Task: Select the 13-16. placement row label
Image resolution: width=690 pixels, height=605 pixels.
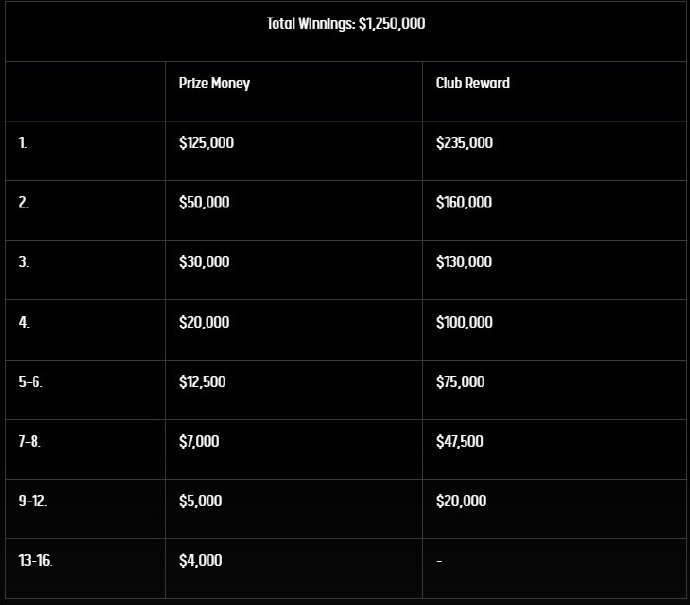Action: 35,561
